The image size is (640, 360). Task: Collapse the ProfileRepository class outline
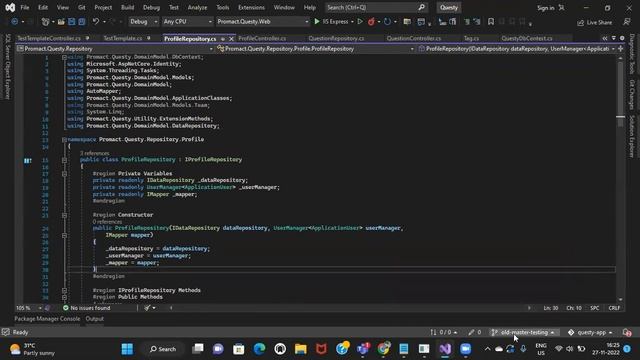coord(64,160)
